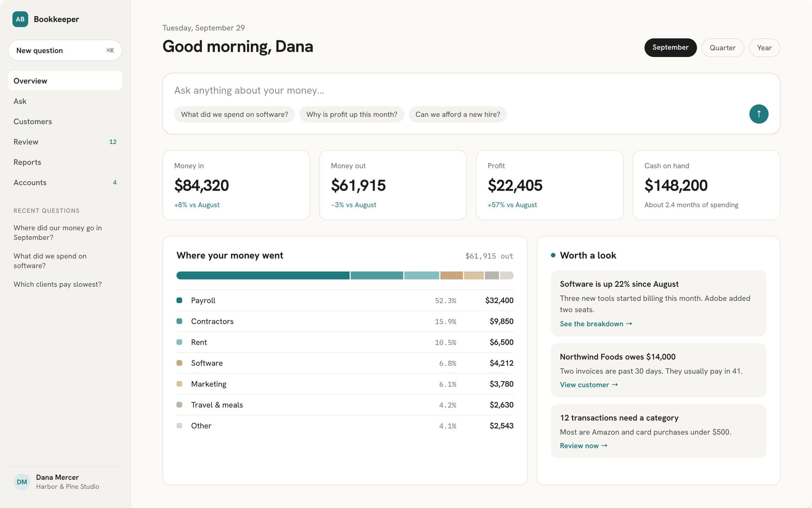The width and height of the screenshot is (812, 508).
Task: Click the Travel & meals row label
Action: tap(217, 405)
